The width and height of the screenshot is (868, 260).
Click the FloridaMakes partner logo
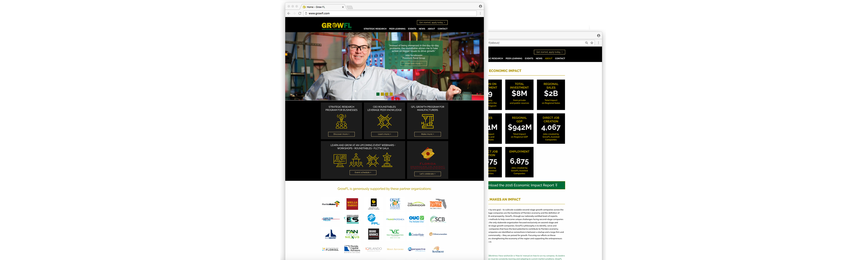coord(331,204)
